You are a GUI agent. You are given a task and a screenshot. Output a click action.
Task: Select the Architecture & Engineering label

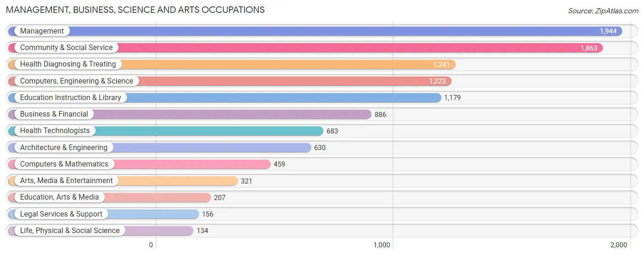[x=64, y=148]
